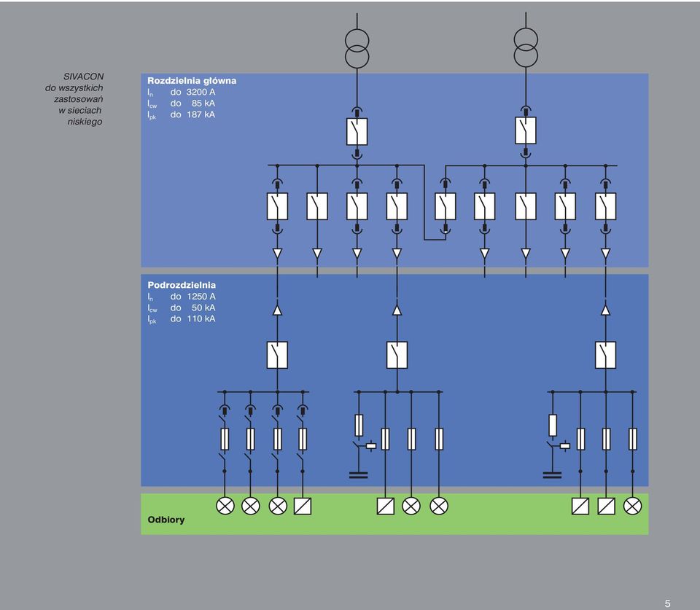The width and height of the screenshot is (700, 610).
Task: Click second converter square in right load group
Action: tap(606, 506)
